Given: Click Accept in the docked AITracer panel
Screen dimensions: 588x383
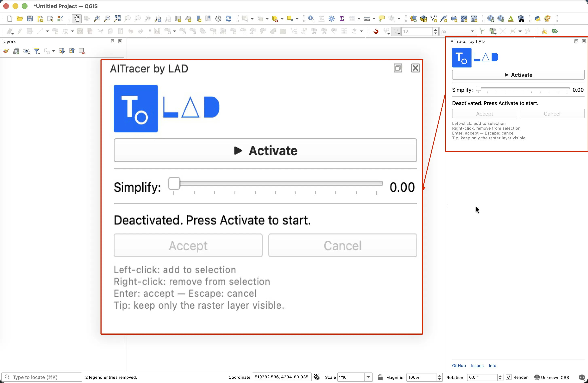Looking at the screenshot, I should pos(484,114).
